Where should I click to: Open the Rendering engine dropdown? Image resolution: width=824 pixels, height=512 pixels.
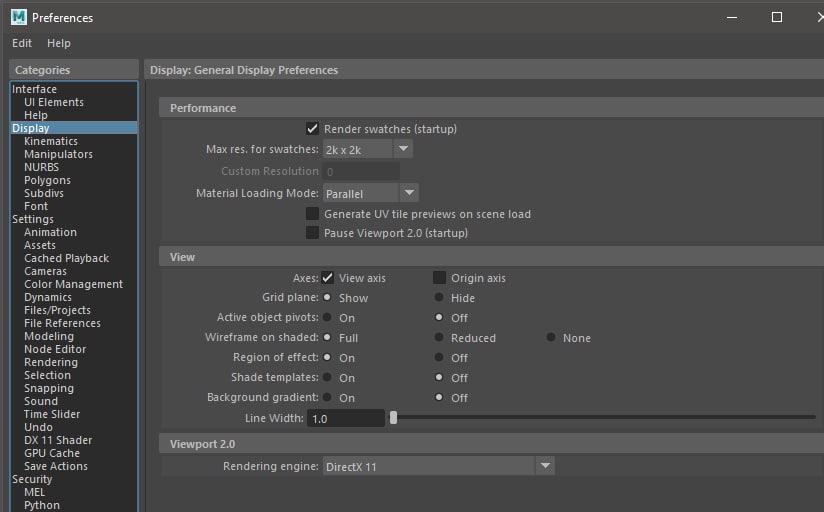439,466
